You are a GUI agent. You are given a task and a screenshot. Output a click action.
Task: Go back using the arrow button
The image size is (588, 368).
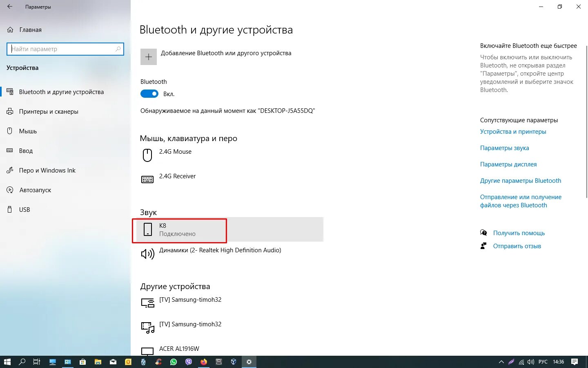[x=9, y=7]
